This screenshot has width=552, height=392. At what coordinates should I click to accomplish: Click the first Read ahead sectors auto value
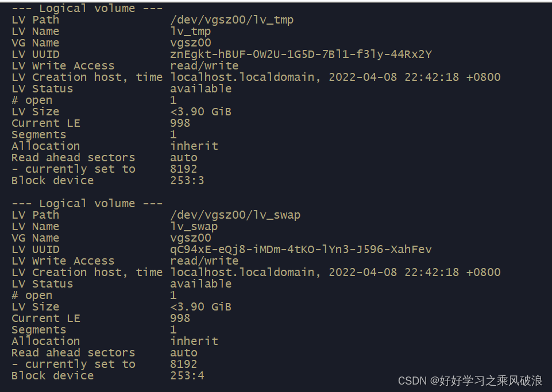[183, 157]
